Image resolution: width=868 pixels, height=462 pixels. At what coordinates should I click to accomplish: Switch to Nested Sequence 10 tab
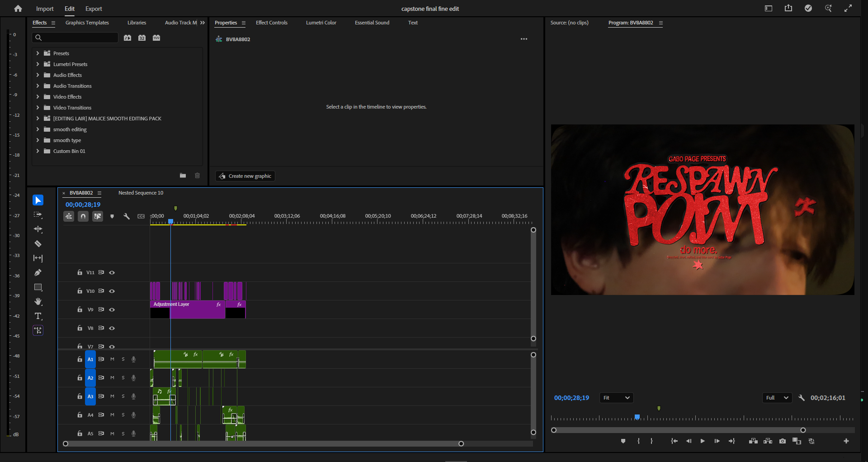(141, 193)
